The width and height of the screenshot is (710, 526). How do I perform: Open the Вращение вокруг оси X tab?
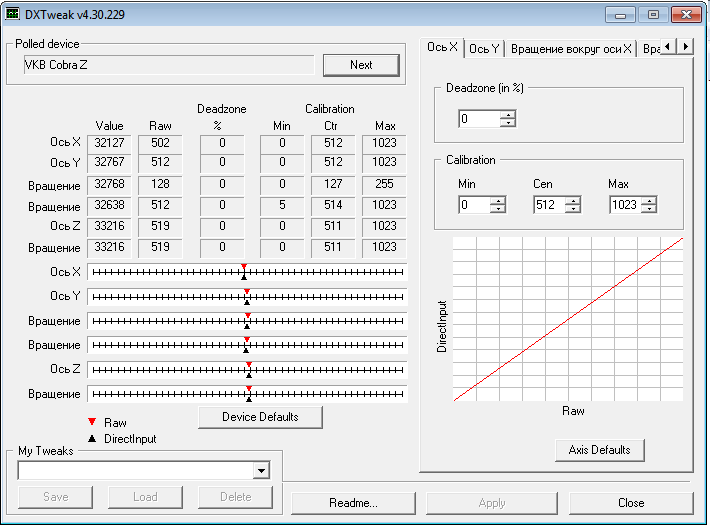pos(571,49)
